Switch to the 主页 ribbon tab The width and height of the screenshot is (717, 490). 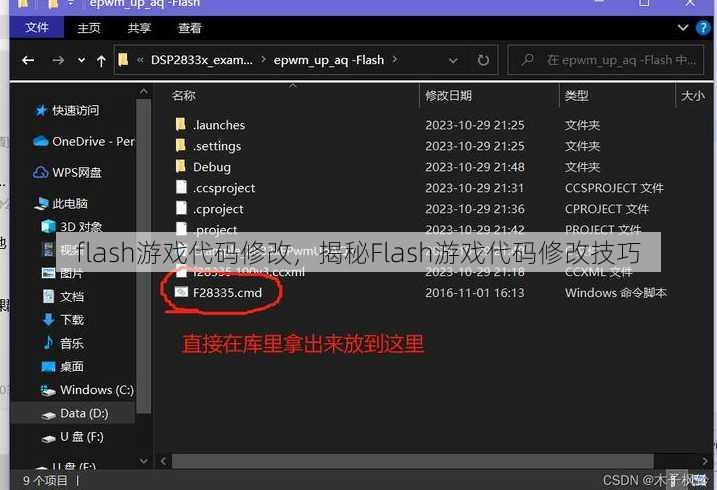point(89,28)
